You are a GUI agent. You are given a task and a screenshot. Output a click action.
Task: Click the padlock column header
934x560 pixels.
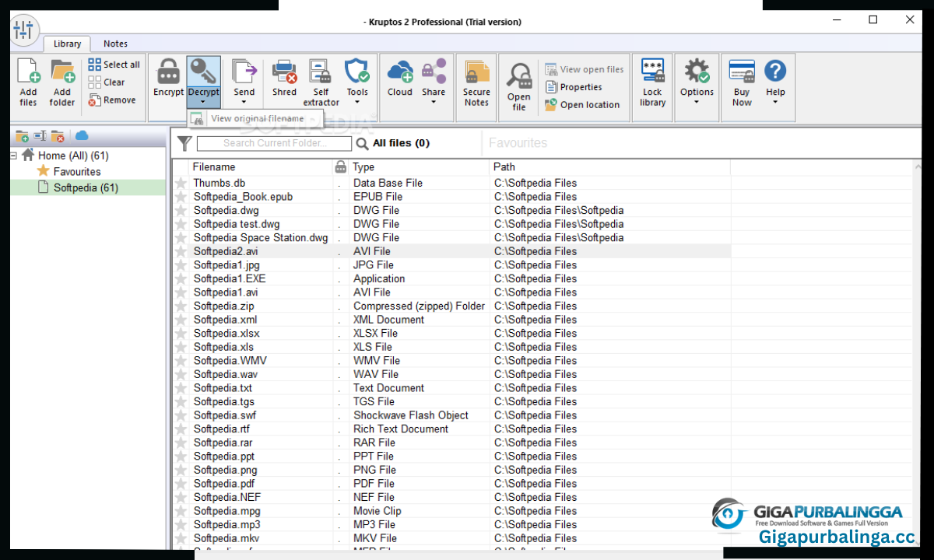340,166
